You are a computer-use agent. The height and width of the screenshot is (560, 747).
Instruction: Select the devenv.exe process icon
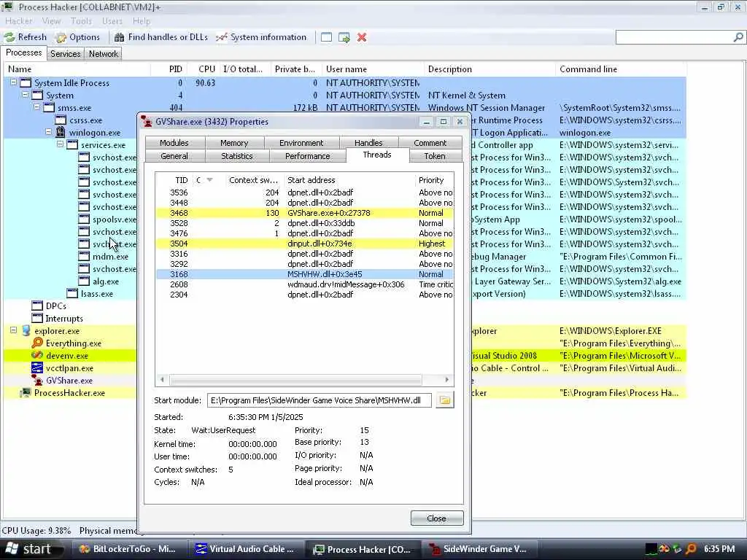[37, 355]
